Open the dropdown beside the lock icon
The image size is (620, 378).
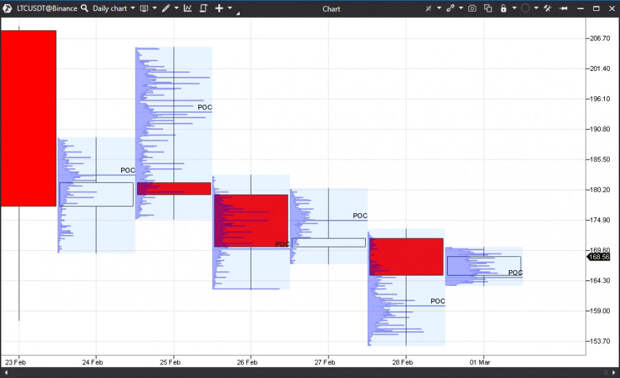point(514,8)
